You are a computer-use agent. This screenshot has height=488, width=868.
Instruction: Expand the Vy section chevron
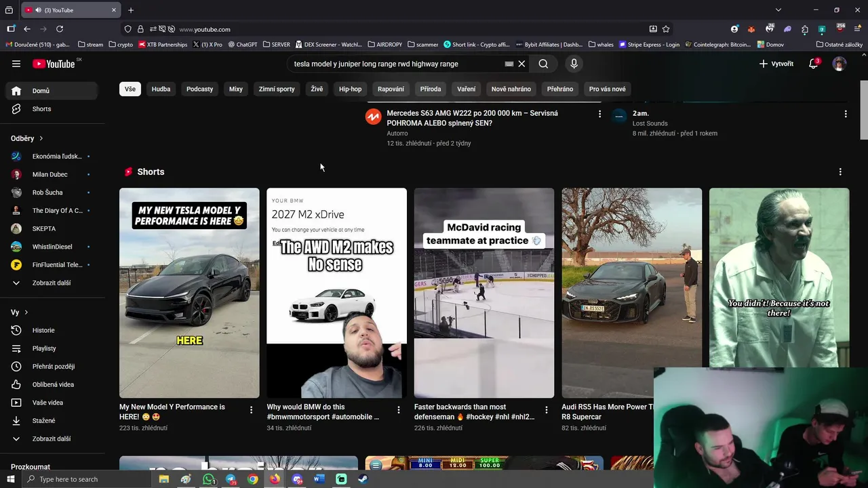pos(26,312)
